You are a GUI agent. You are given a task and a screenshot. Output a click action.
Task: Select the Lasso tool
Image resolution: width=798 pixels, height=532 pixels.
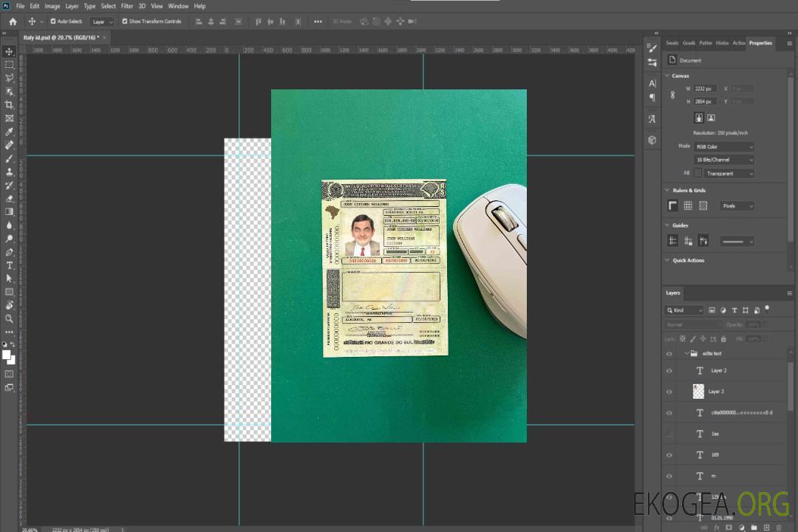(9, 78)
